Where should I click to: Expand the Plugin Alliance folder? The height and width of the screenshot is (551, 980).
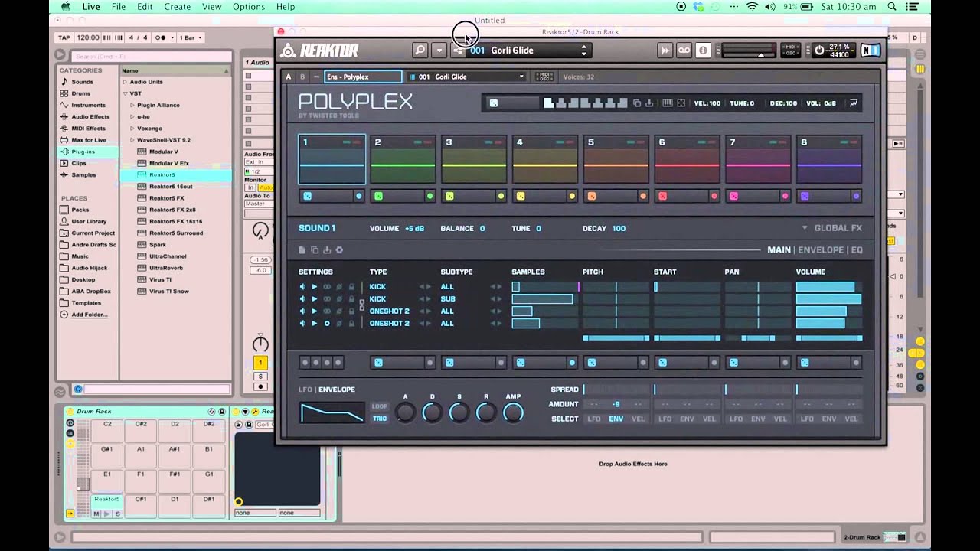[x=132, y=105]
